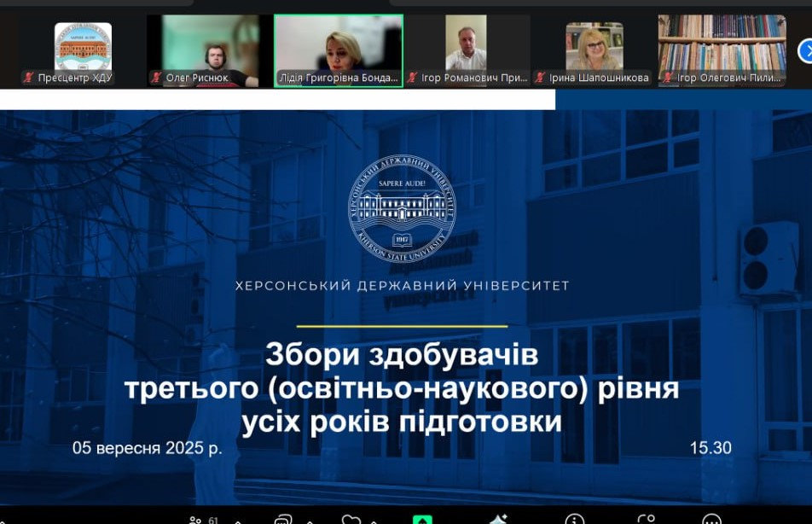The width and height of the screenshot is (812, 524).
Task: Open the Participants panel showing 61
Action: 203,520
